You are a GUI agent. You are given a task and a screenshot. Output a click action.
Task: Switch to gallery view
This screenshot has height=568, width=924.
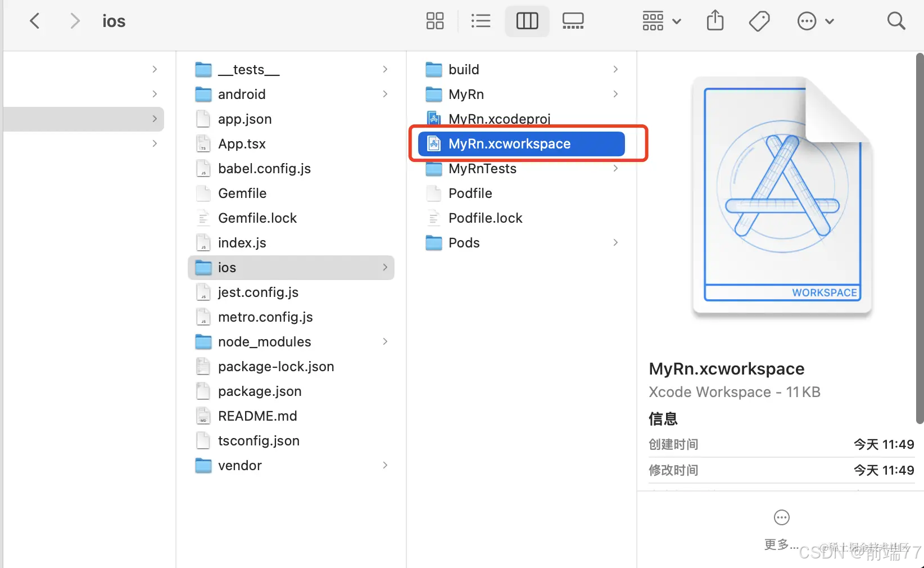[573, 21]
